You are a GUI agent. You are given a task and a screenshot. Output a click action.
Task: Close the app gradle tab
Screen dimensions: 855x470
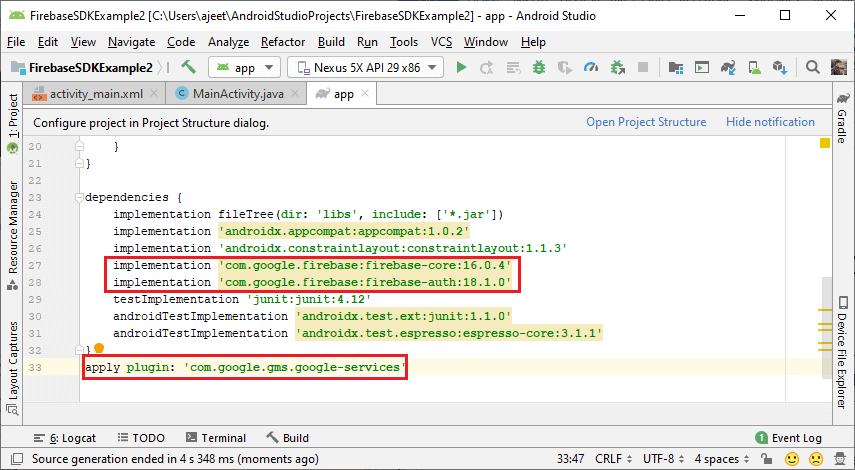pyautogui.click(x=365, y=93)
